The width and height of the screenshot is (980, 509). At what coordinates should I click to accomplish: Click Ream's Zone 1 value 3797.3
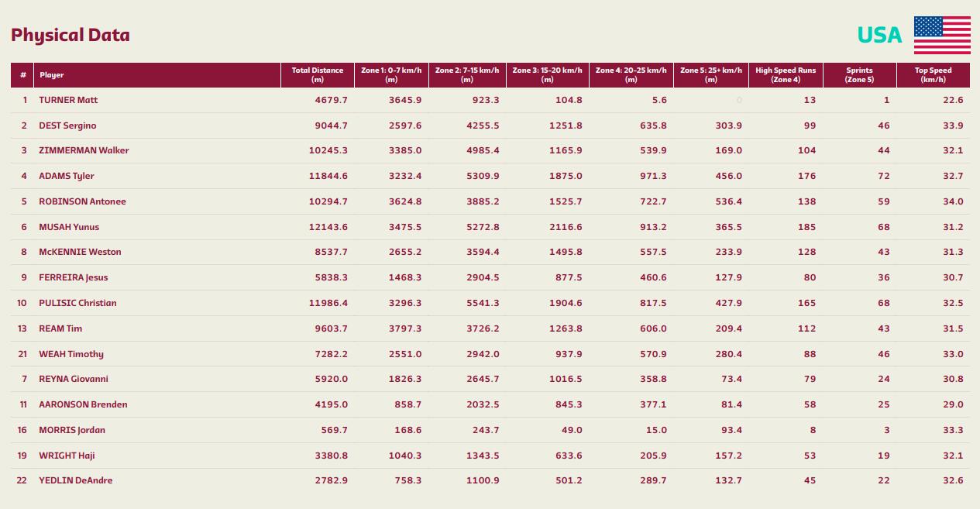[406, 328]
